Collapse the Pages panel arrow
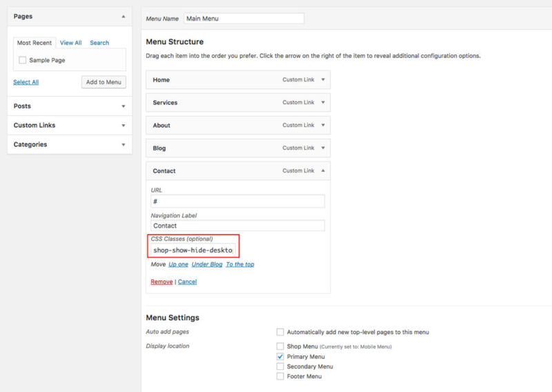552x392 pixels. tap(123, 16)
